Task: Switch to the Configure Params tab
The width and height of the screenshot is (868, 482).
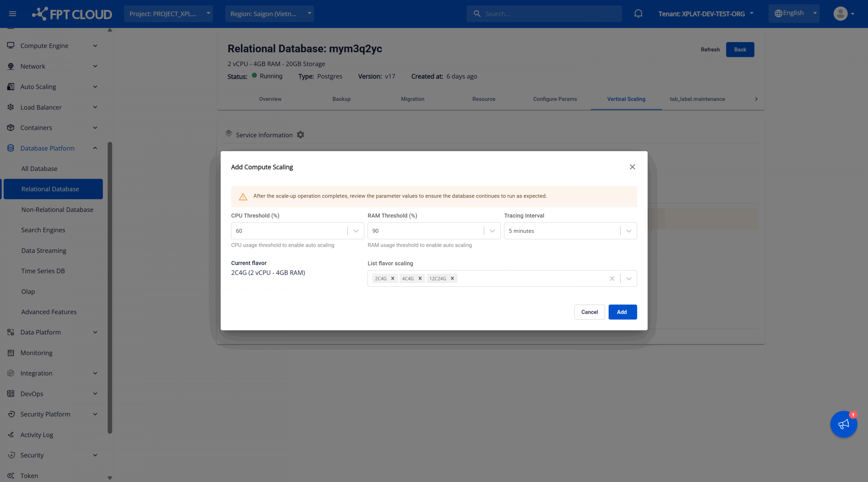Action: [555, 99]
